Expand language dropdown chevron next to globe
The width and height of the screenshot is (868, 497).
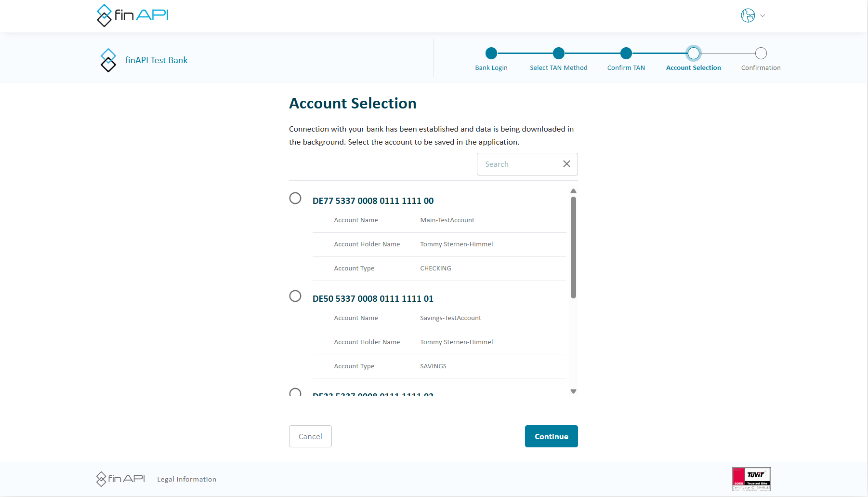pyautogui.click(x=763, y=15)
